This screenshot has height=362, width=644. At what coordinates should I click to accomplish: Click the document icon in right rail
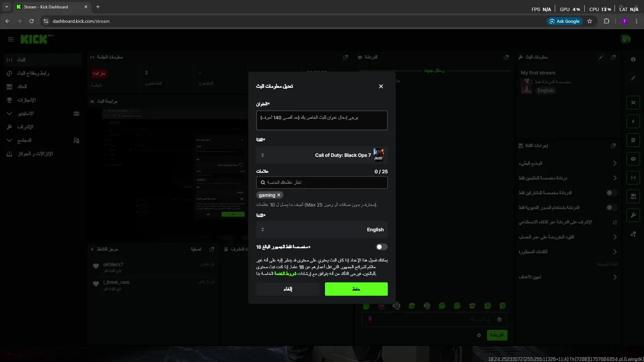pyautogui.click(x=633, y=140)
